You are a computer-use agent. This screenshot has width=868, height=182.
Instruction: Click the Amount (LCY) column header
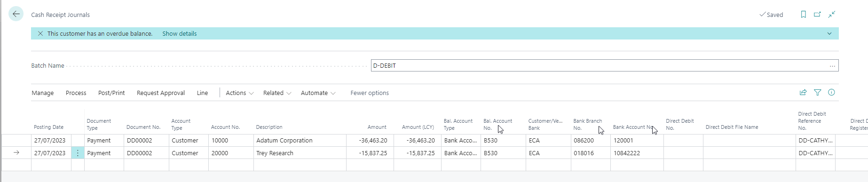pos(418,127)
